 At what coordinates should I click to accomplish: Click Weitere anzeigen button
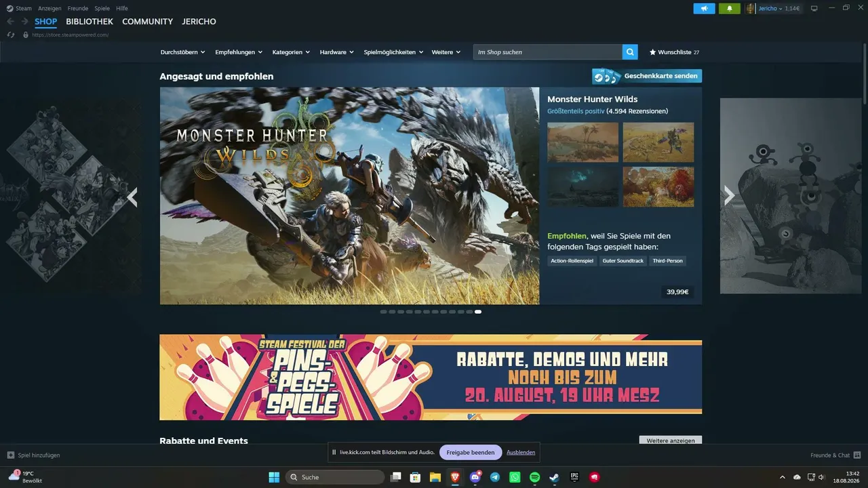click(x=671, y=441)
